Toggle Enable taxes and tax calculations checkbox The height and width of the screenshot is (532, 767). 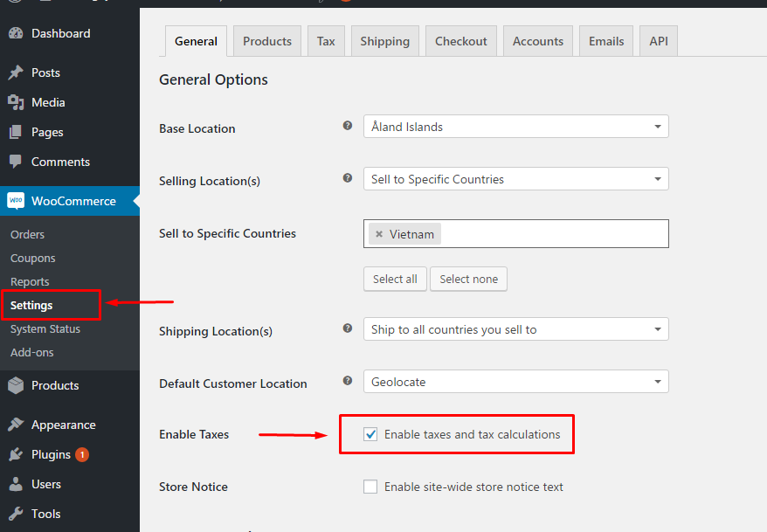click(x=370, y=434)
